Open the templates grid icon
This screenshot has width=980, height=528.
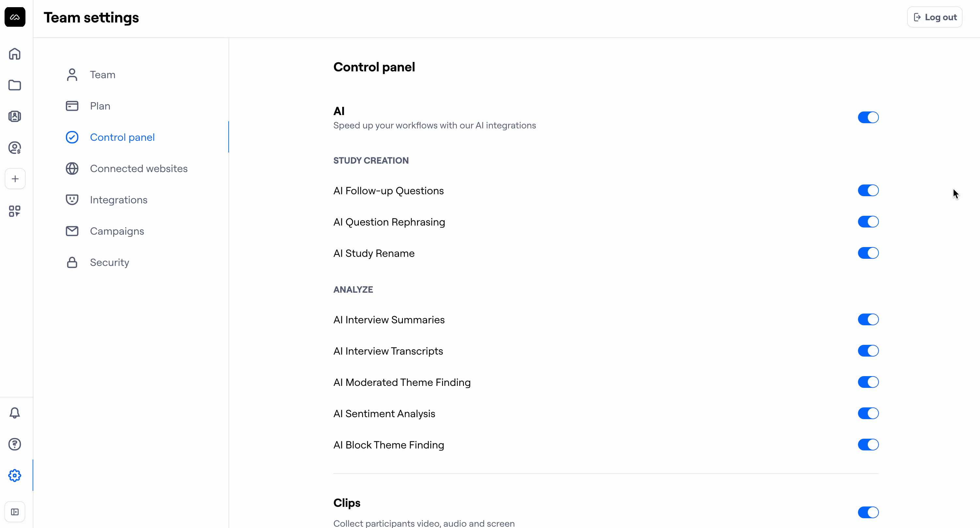tap(15, 211)
